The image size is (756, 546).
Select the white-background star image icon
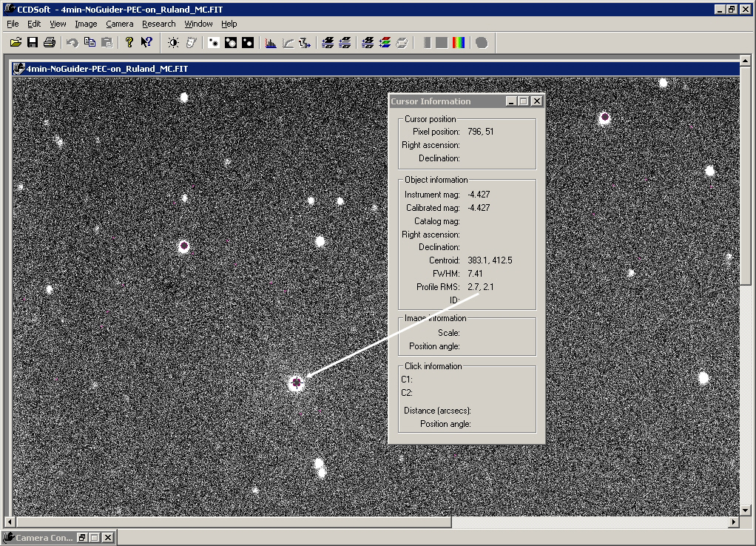tap(214, 42)
